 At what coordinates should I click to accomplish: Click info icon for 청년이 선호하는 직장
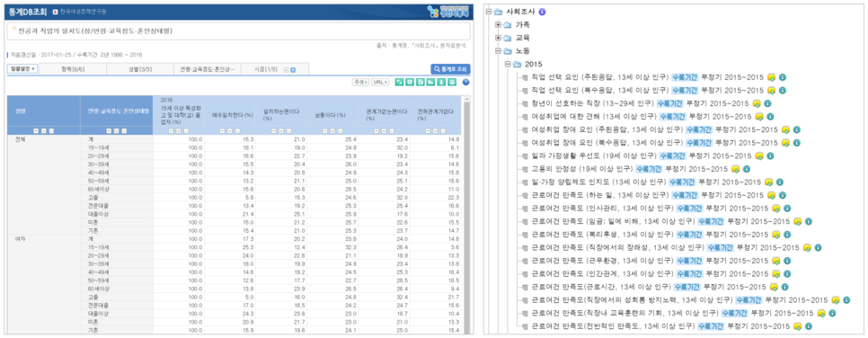pyautogui.click(x=767, y=103)
